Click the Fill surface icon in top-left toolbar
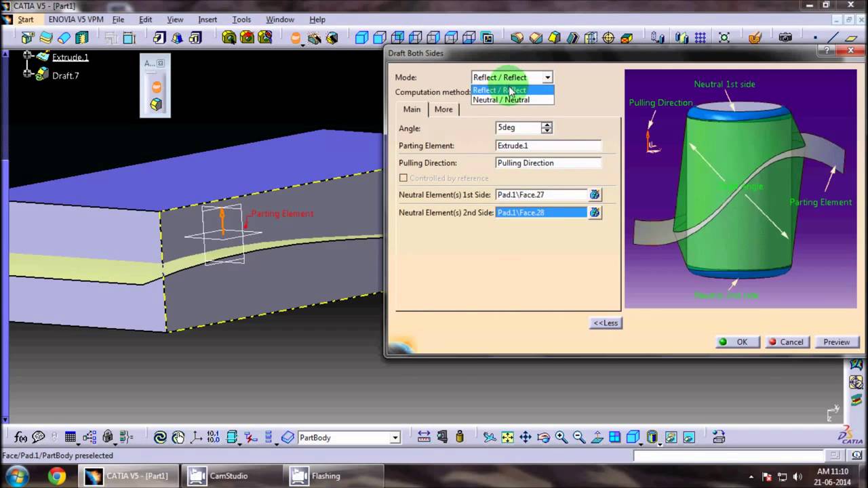 [x=64, y=38]
